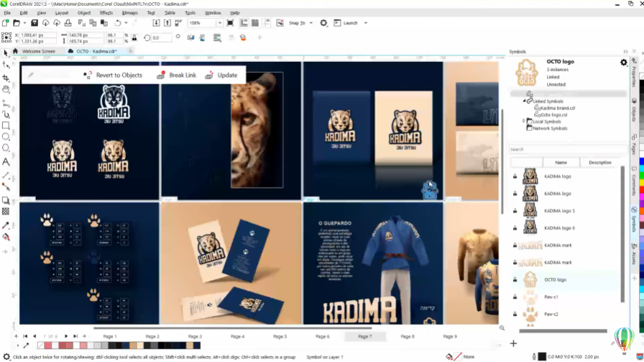Open the Object menu
Image resolution: width=644 pixels, height=362 pixels.
pyautogui.click(x=84, y=13)
